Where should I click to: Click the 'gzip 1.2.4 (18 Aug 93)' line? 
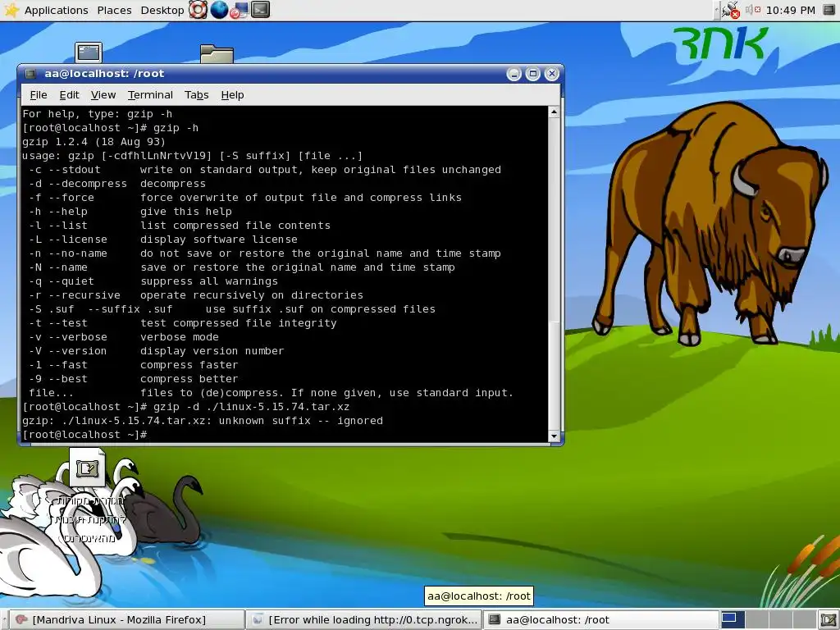tap(94, 142)
